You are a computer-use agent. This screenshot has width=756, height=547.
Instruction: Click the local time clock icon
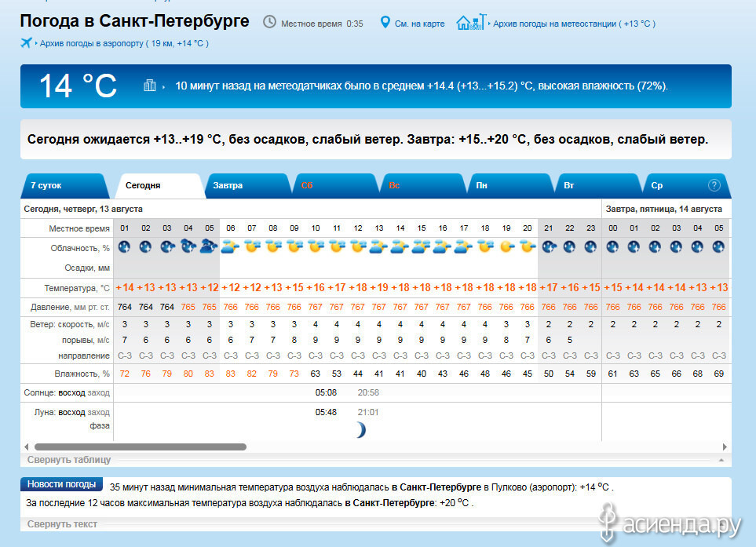[x=269, y=22]
